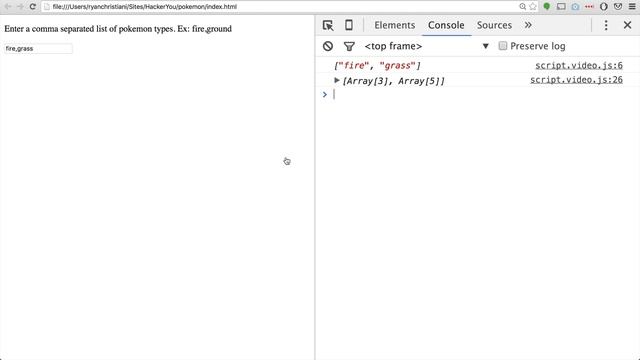Click the instruction text about pokemon types
This screenshot has width=640, height=360.
tap(118, 29)
